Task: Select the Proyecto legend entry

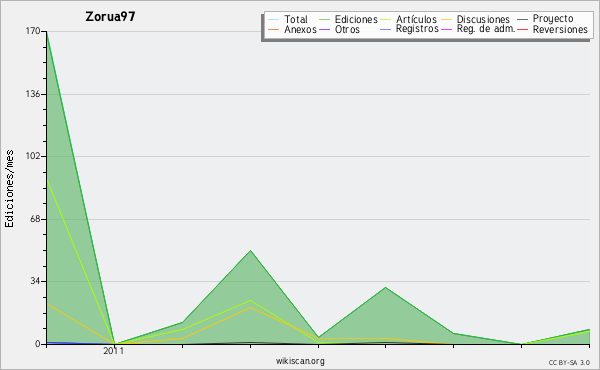Action: (553, 19)
